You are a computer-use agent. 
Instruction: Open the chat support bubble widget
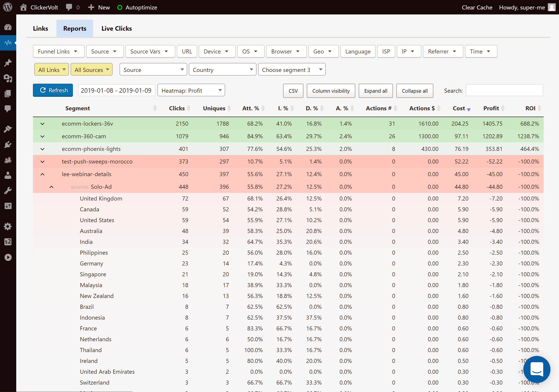(x=536, y=369)
